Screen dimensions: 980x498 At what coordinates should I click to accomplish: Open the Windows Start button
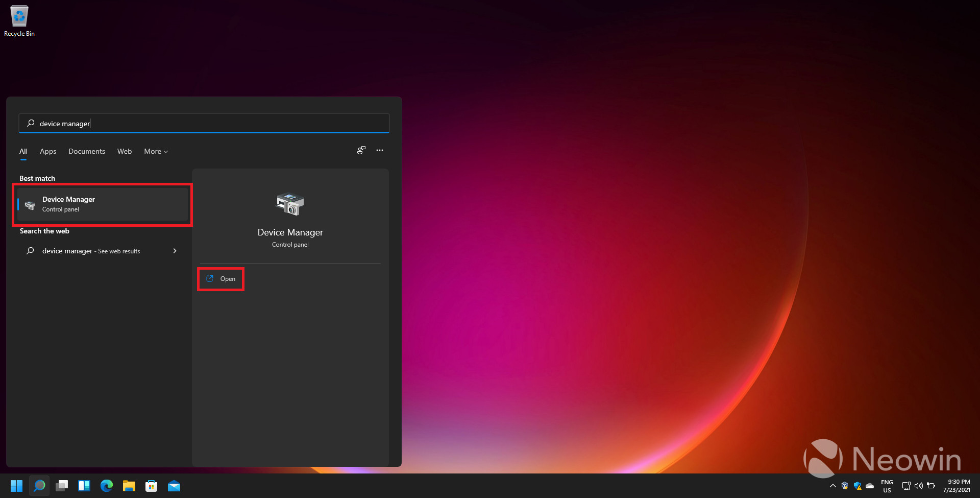[17, 486]
